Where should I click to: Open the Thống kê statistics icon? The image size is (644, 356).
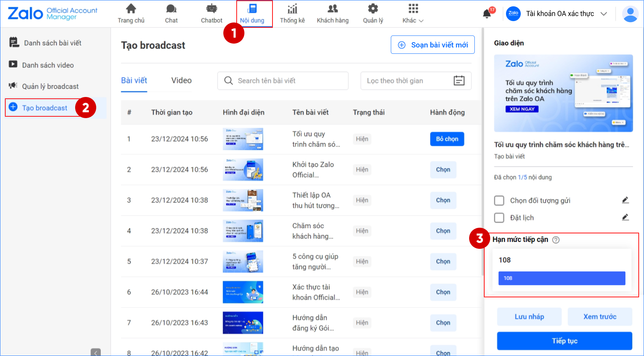click(x=292, y=9)
